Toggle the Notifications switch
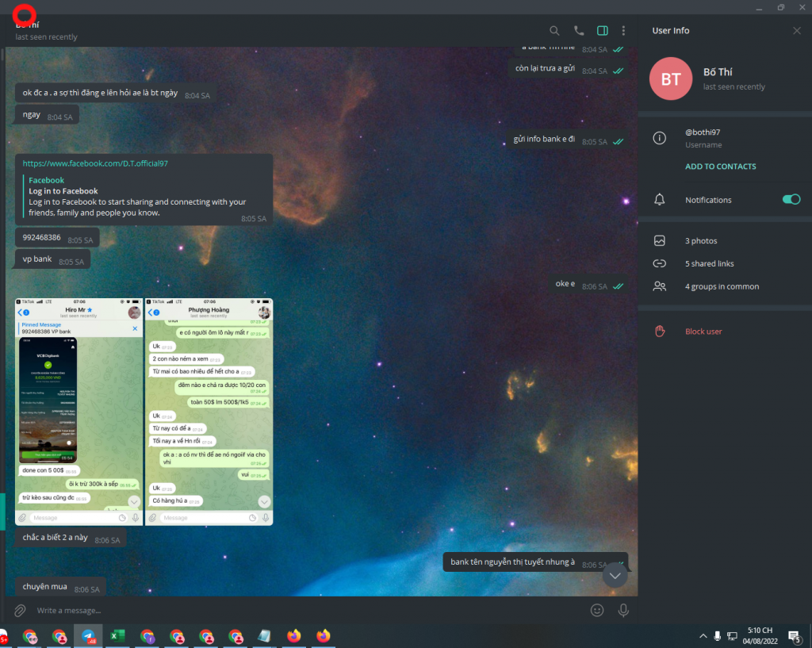 pyautogui.click(x=791, y=200)
